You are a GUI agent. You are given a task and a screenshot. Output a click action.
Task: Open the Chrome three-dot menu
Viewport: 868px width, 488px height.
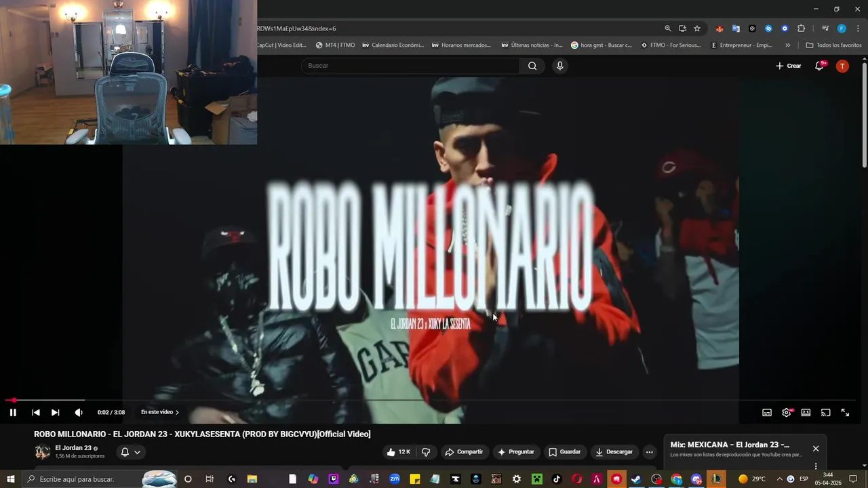[x=858, y=28]
